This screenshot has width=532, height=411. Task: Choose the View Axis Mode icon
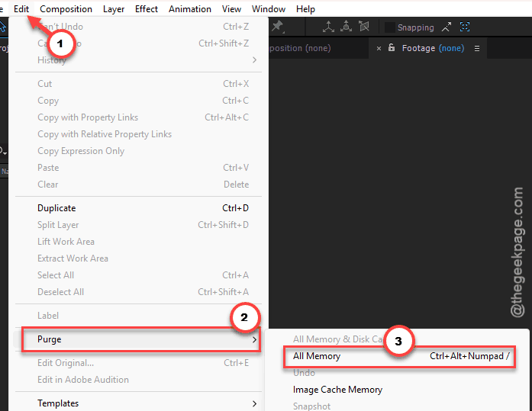364,27
